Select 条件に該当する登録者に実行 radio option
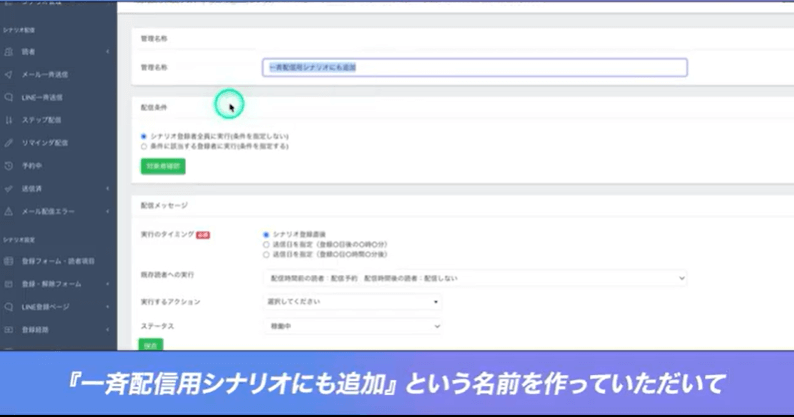794x417 pixels. 144,146
